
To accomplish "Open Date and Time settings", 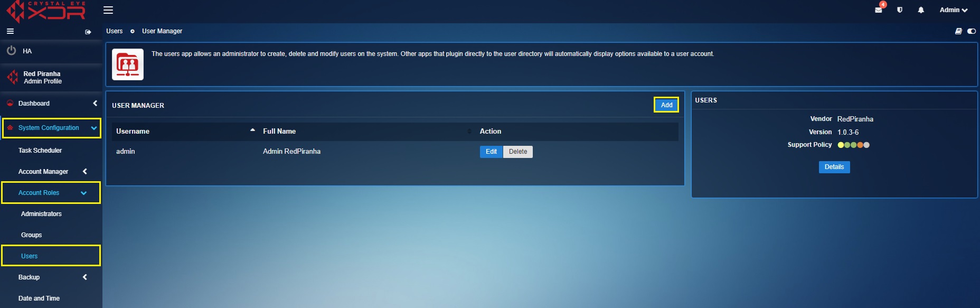I will 39,298.
